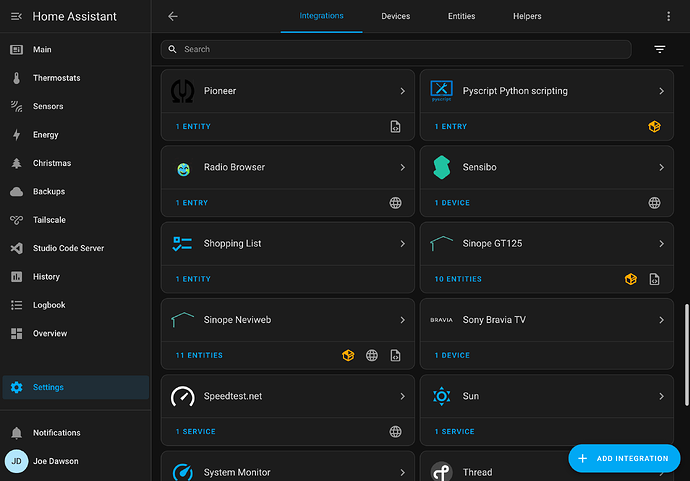The height and width of the screenshot is (481, 690).
Task: Click the Sensibo cloud globe icon
Action: (x=654, y=203)
